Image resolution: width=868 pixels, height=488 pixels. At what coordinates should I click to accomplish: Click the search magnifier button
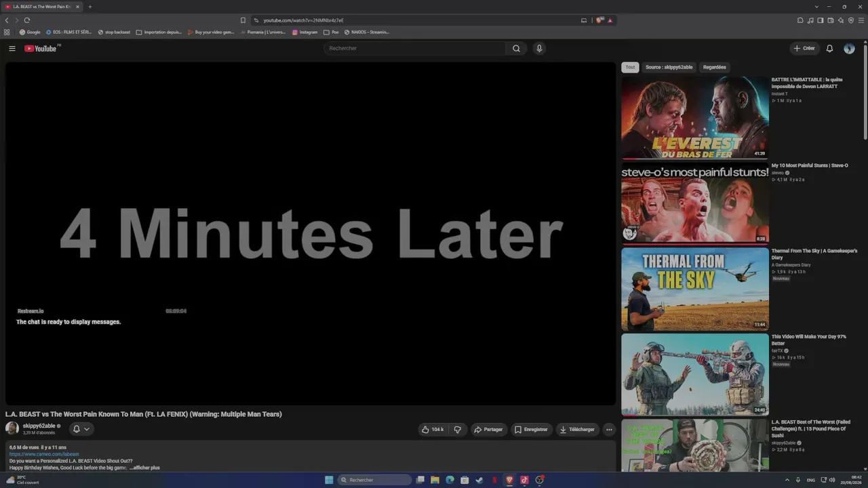(x=516, y=48)
